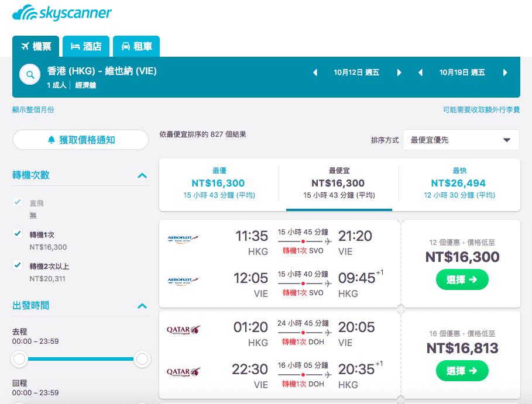The height and width of the screenshot is (404, 532).
Task: Go to next day after 10月19日
Action: coord(505,72)
